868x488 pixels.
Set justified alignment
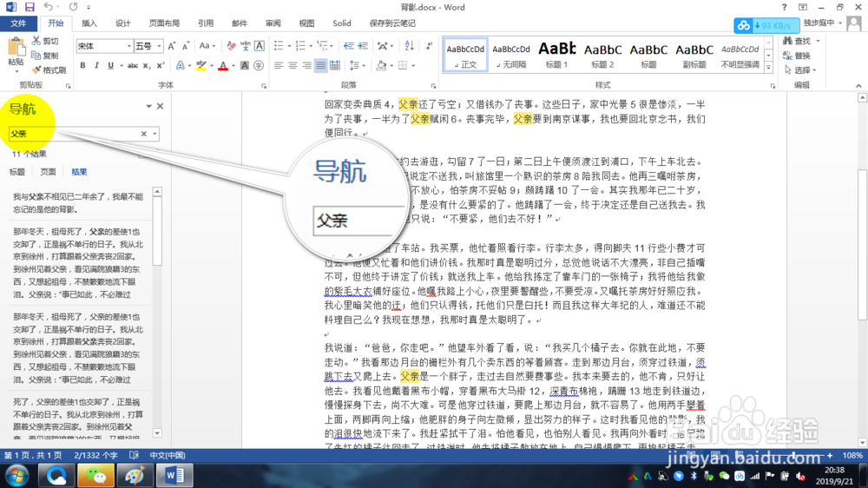coord(320,65)
